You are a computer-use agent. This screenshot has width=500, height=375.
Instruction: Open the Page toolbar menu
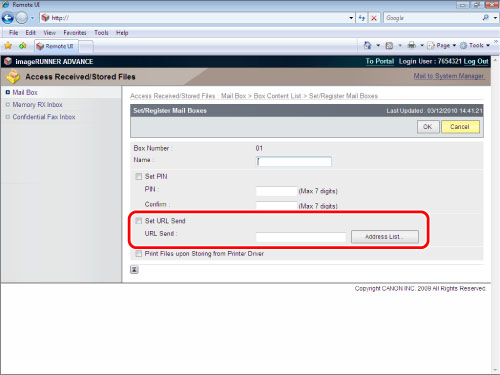[x=442, y=45]
